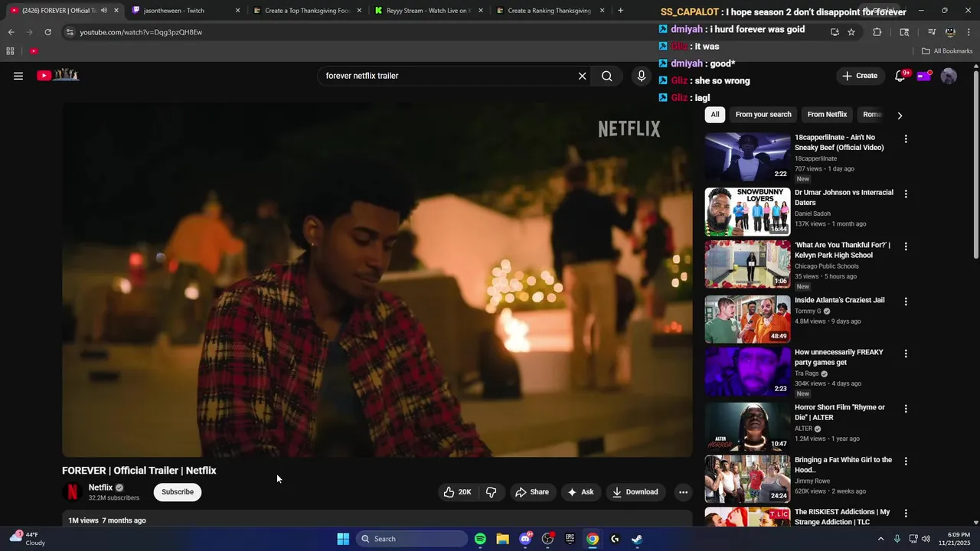This screenshot has height=551, width=980.
Task: Click the YouTube search input field
Action: [447, 76]
